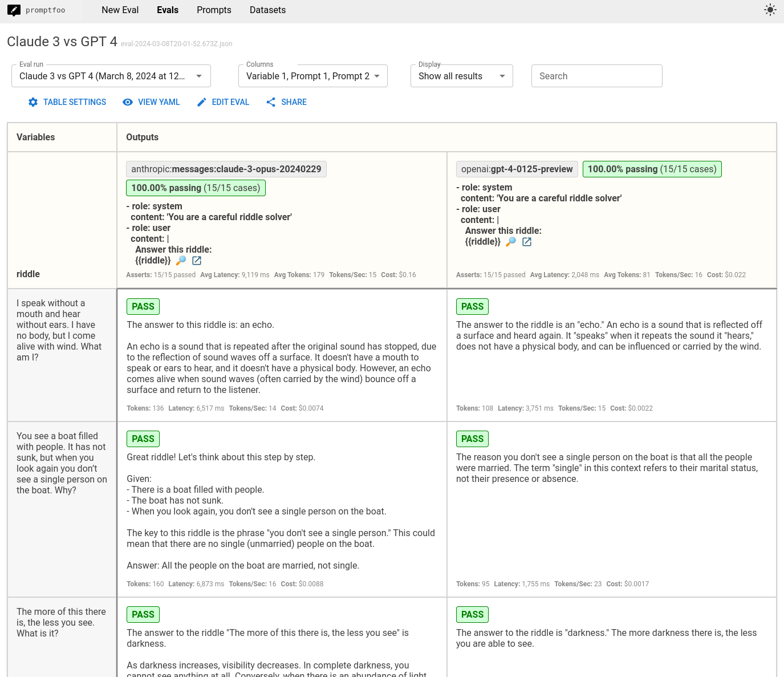
Task: Click magnifier icon in GPT-4 prompt column
Action: 511,242
